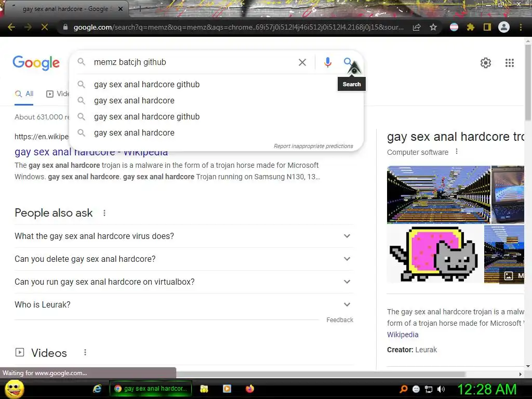Image resolution: width=532 pixels, height=399 pixels.
Task: Stop loading the page
Action: 45,27
